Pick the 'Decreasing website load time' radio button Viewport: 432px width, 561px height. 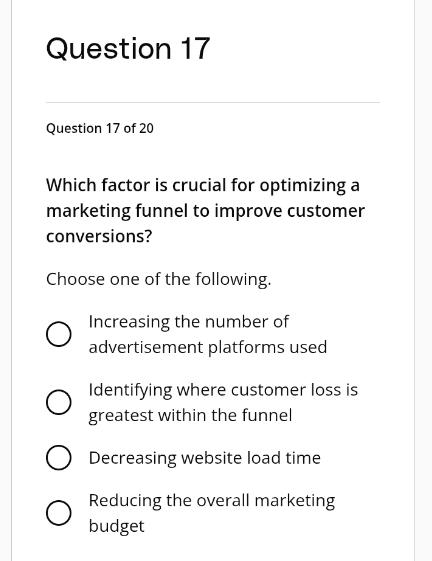coord(58,458)
